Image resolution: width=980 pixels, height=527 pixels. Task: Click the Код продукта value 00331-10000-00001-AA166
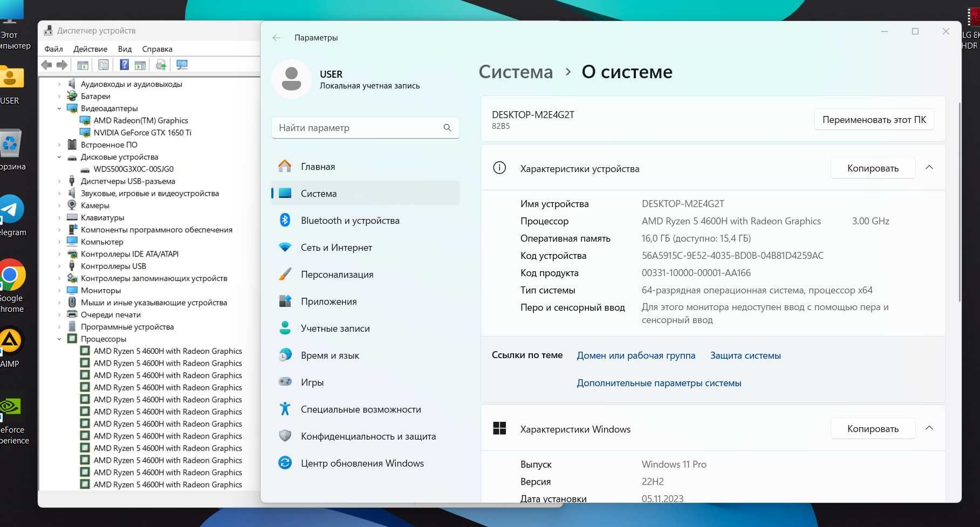click(696, 273)
